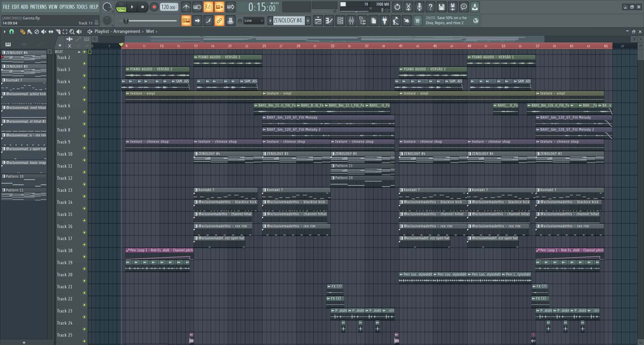Open Playlist - Arrangement selector
The image size is (644, 345).
(117, 32)
